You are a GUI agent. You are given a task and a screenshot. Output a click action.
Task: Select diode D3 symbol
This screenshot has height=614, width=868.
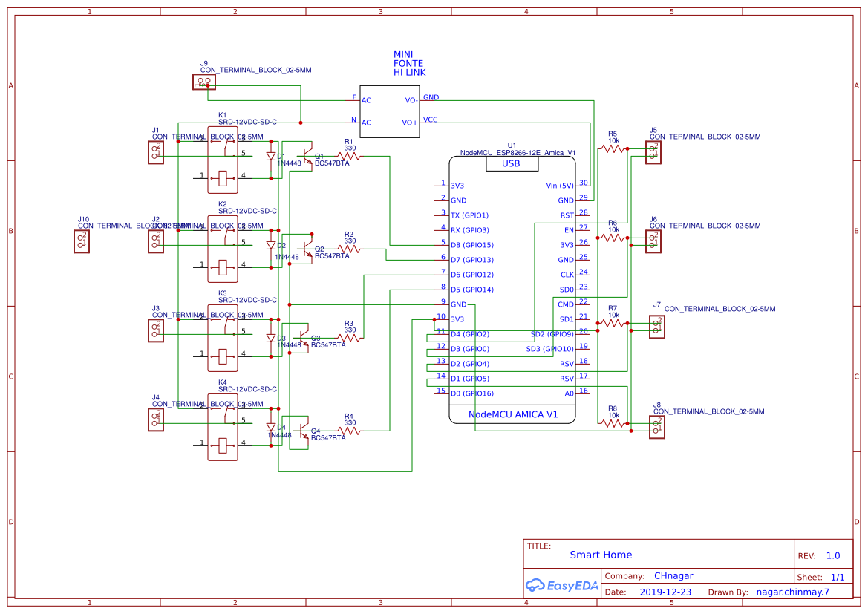(x=271, y=338)
